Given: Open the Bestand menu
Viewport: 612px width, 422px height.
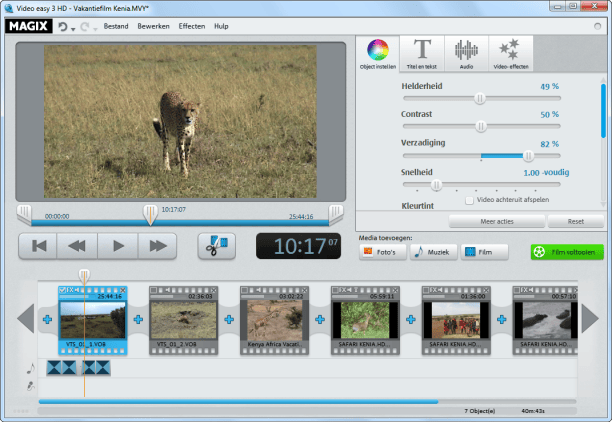Looking at the screenshot, I should click(116, 26).
